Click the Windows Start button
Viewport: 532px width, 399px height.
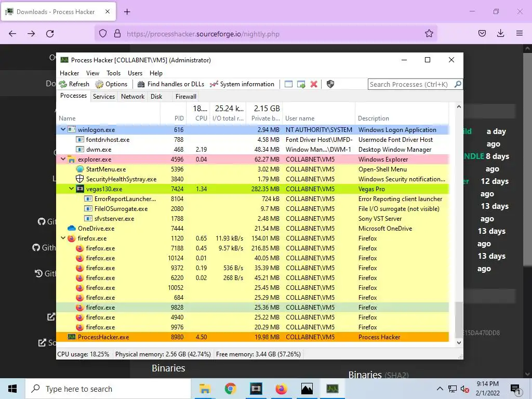12,389
